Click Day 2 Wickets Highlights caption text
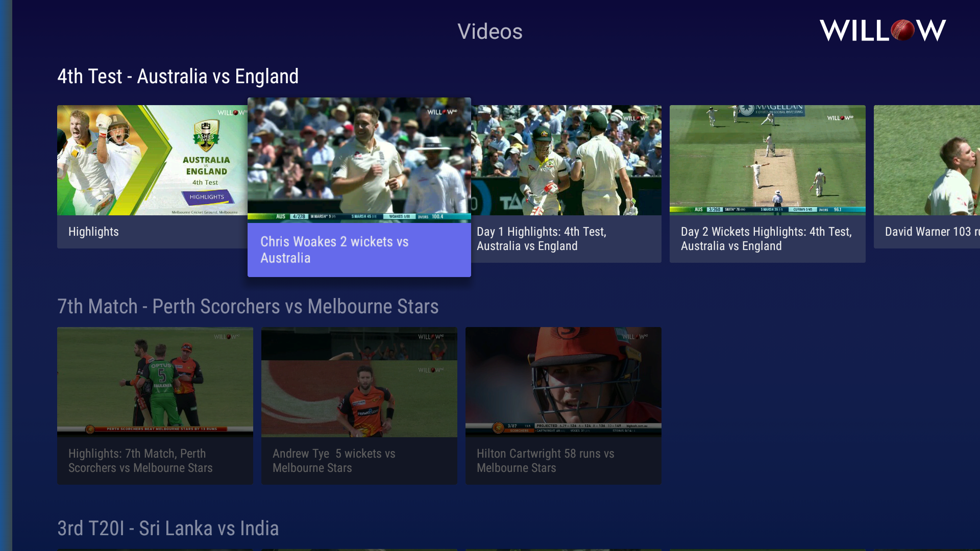Screen dimensions: 980x551 pos(766,239)
